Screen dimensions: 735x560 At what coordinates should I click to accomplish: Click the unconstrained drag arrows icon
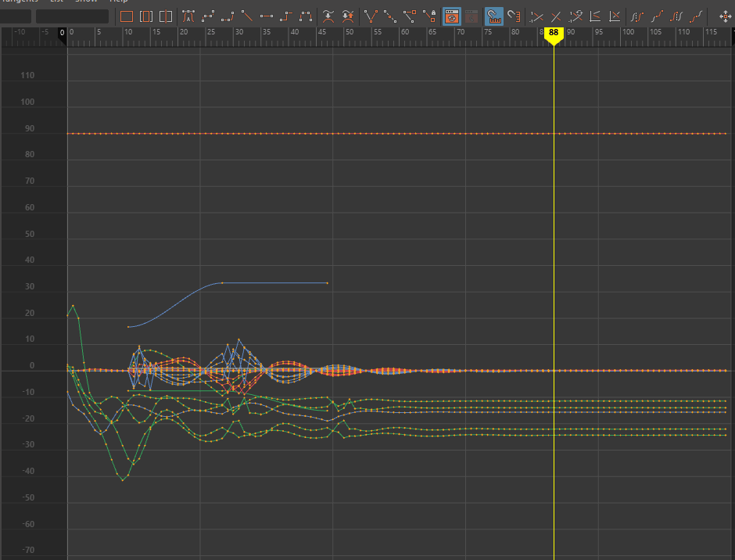point(725,17)
